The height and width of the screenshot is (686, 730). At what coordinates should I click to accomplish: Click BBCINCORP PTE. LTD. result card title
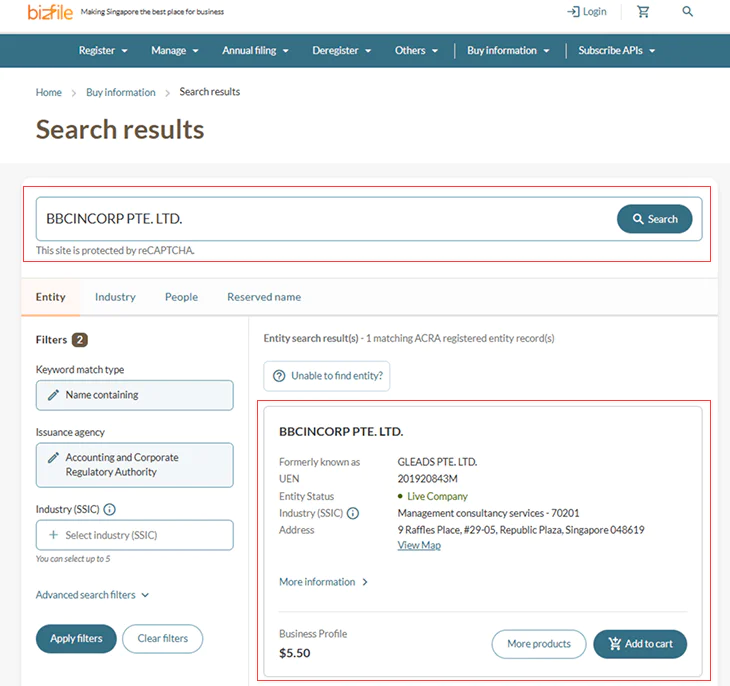point(341,432)
